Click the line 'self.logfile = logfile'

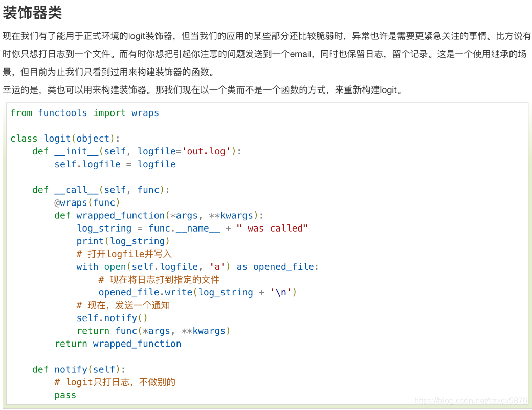(x=115, y=165)
